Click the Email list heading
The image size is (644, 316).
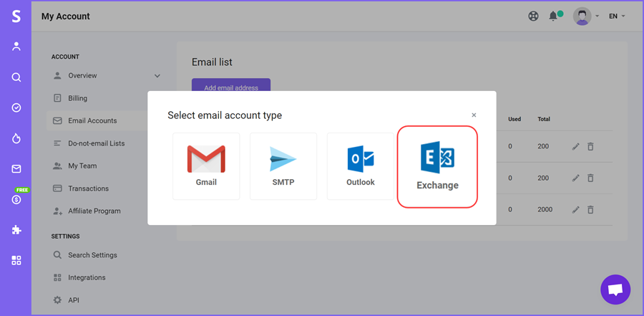pos(212,62)
